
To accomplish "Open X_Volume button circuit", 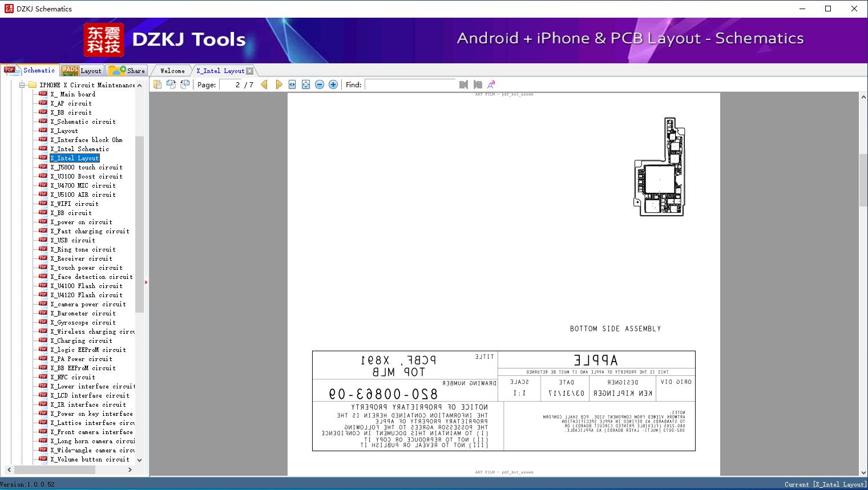I will tap(90, 459).
